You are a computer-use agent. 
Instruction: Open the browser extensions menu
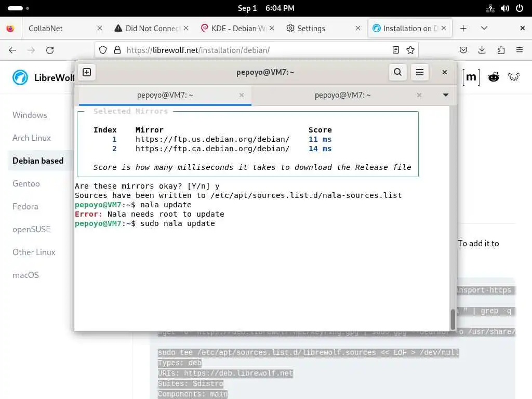(x=501, y=50)
